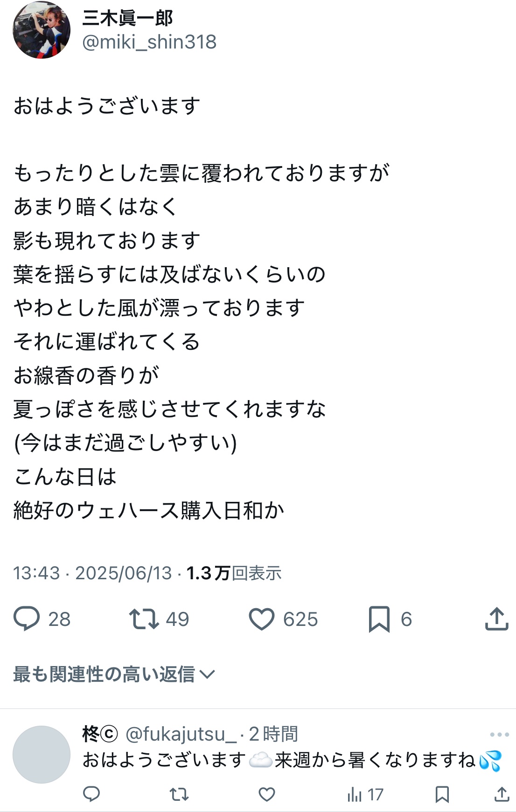Reply to the @fukajutsu_ comment
516x812 pixels.
(91, 794)
